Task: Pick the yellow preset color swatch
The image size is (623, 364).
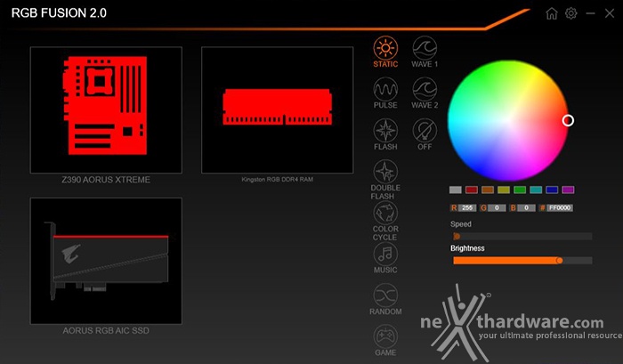Action: [504, 190]
